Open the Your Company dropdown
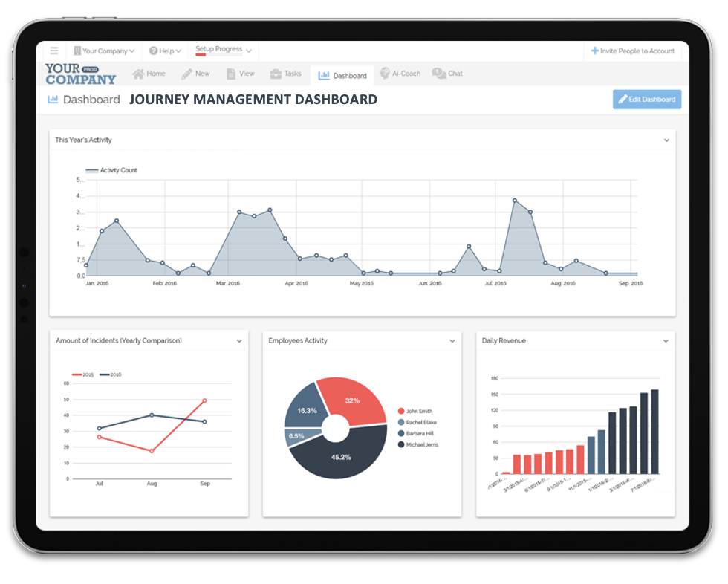 pos(104,51)
